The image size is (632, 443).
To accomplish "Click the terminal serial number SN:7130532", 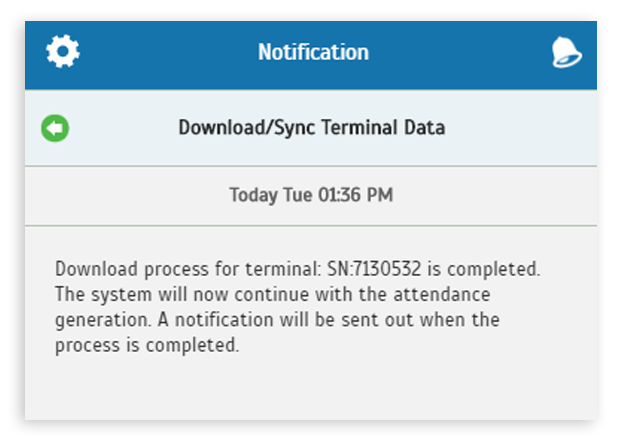I will 374,269.
